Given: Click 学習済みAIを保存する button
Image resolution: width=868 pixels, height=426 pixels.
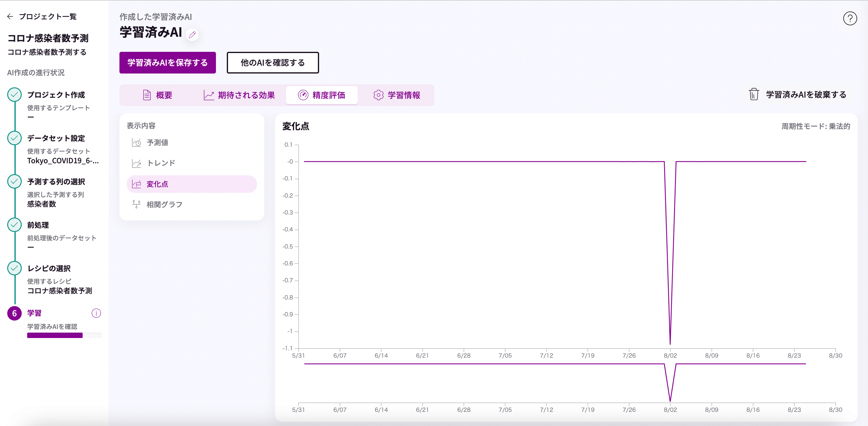Looking at the screenshot, I should (x=167, y=63).
